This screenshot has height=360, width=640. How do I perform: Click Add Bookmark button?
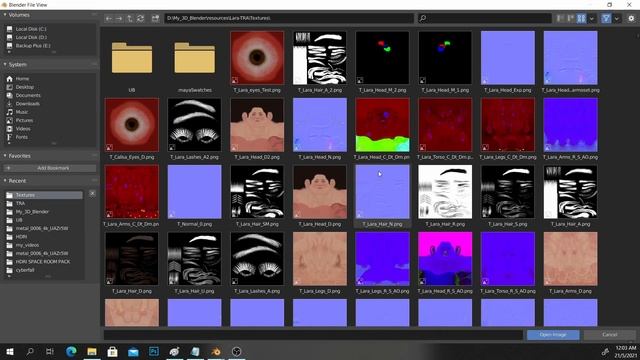(50, 168)
